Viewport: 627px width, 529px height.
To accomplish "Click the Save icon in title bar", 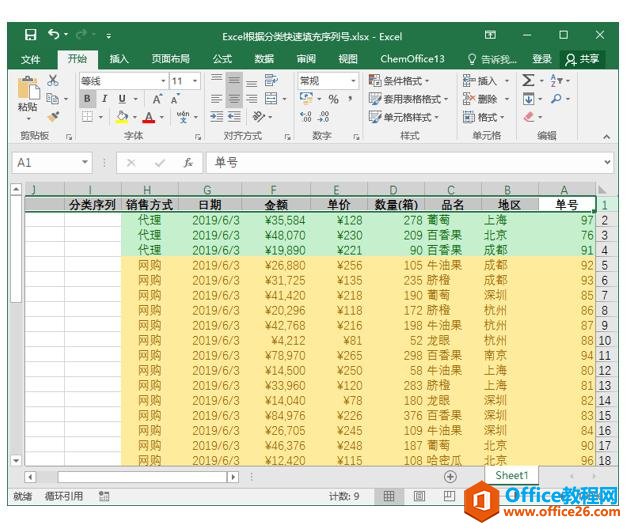I will pyautogui.click(x=30, y=35).
